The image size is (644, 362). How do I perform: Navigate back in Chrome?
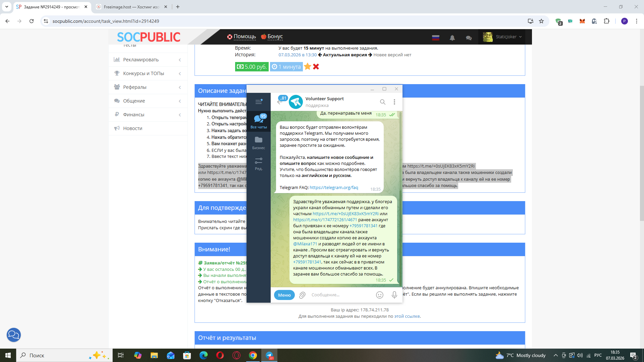(x=7, y=21)
